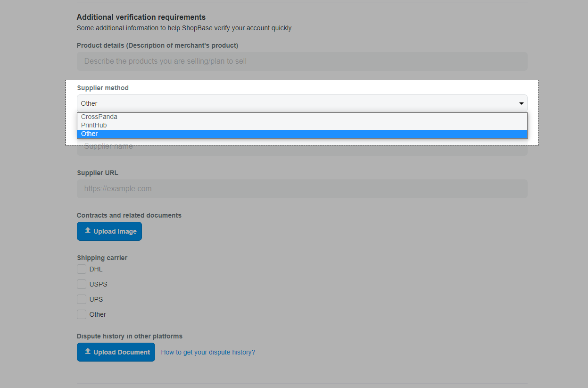Tick the DHL shipping carrier checkbox
The height and width of the screenshot is (388, 588).
pyautogui.click(x=82, y=269)
